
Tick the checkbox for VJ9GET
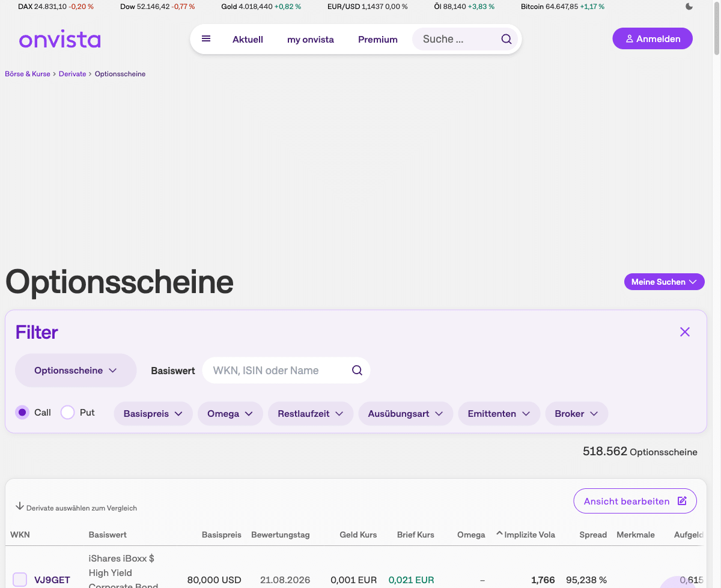20,580
